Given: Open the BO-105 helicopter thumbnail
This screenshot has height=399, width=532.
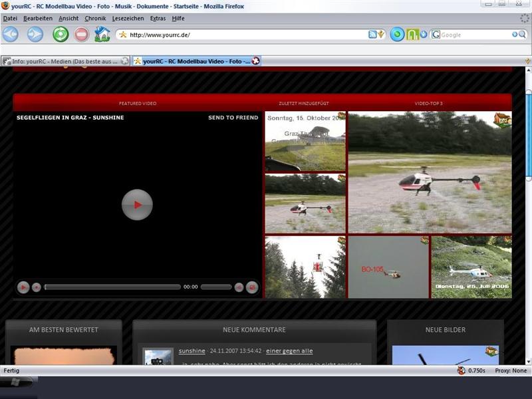Looking at the screenshot, I should pos(388,267).
